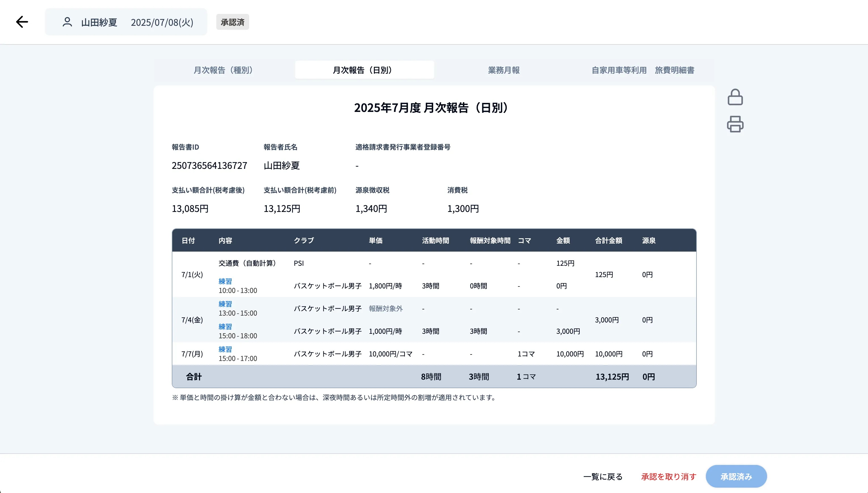Click the 合計金額 column header
This screenshot has width=868, height=493.
pos(608,240)
